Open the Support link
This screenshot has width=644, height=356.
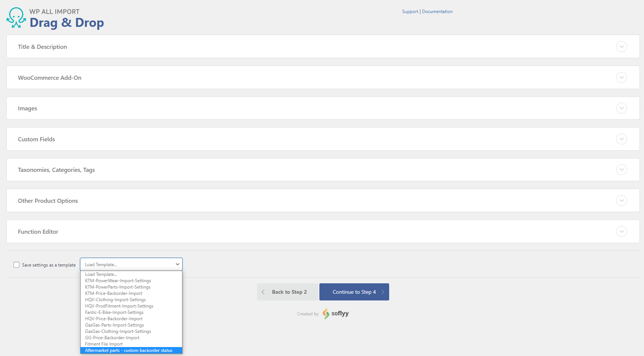tap(410, 12)
